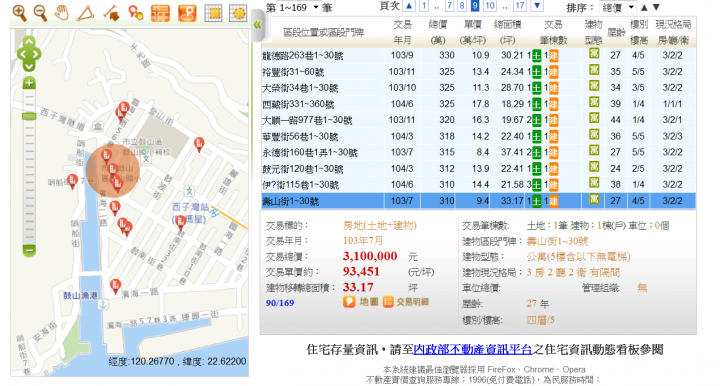Click the 鼓山漁港 label on map
The image size is (720, 386).
(x=80, y=296)
